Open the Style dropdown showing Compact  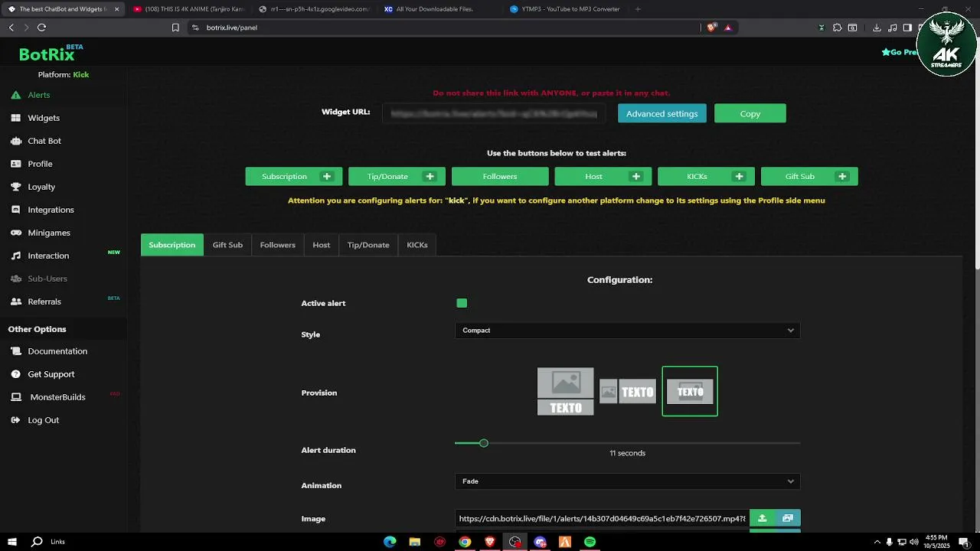pos(628,331)
